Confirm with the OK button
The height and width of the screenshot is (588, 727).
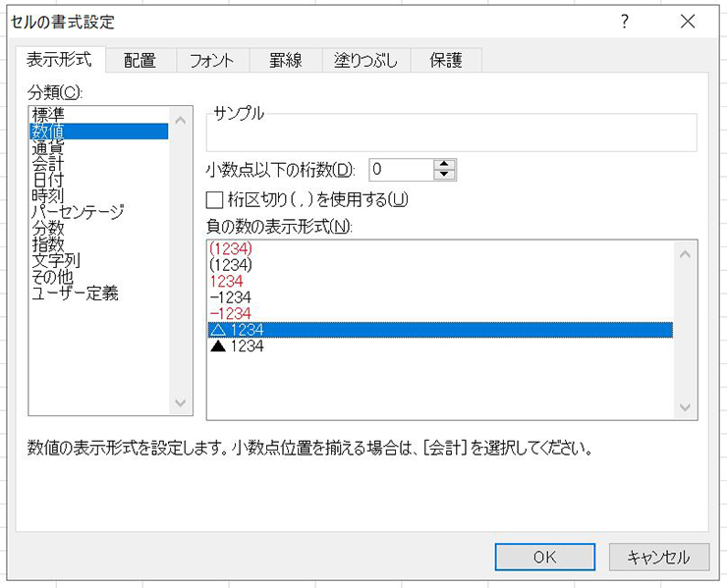[x=545, y=557]
